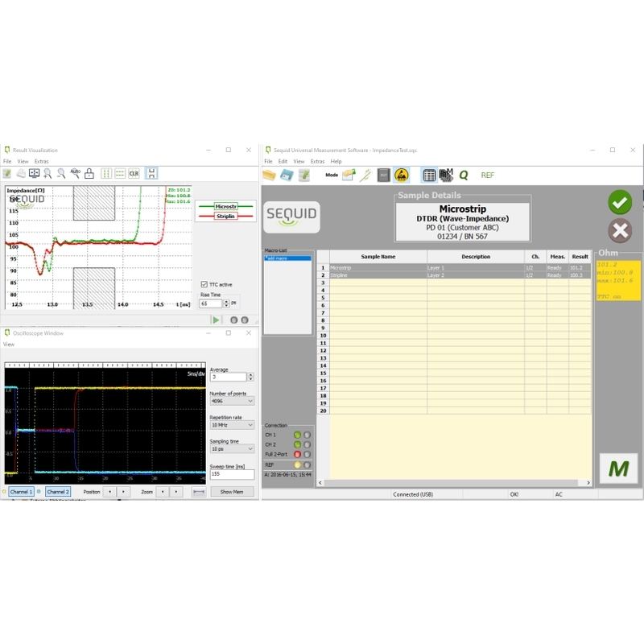Click the open folder icon in main toolbar
The image size is (644, 644).
(269, 175)
